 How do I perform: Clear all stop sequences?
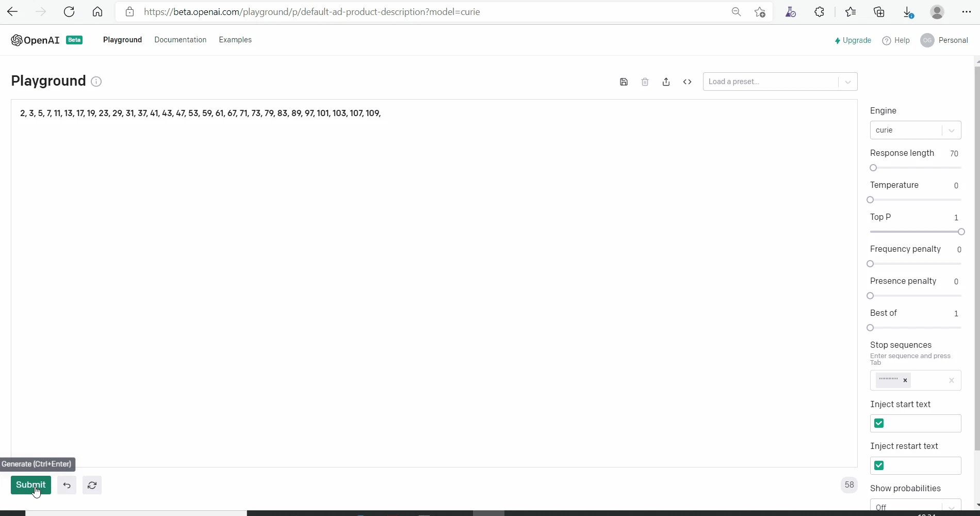click(x=952, y=380)
